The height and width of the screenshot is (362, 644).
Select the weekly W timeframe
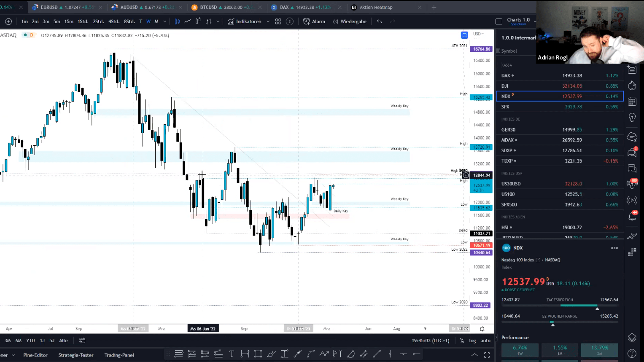pos(148,21)
